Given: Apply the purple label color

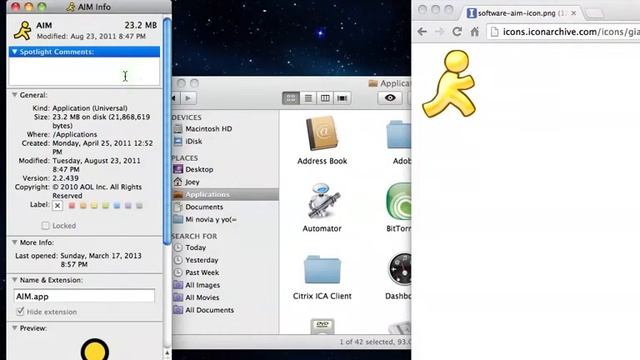Looking at the screenshot, I should tap(128, 206).
